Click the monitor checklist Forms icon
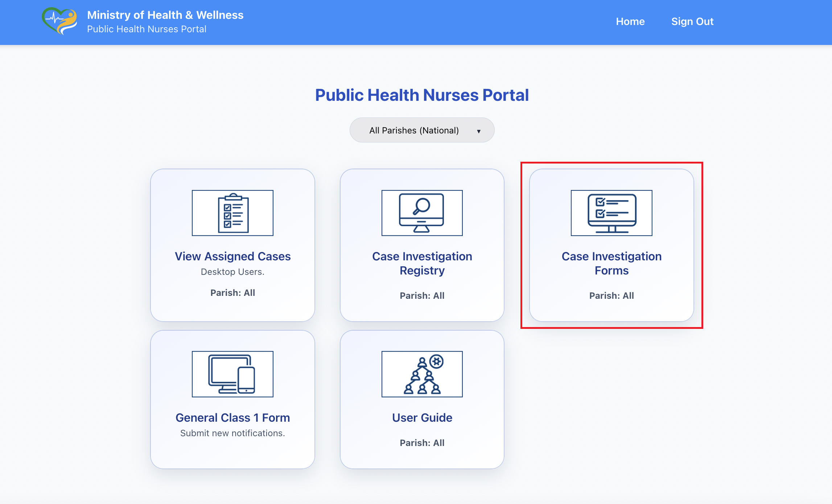 click(x=611, y=213)
